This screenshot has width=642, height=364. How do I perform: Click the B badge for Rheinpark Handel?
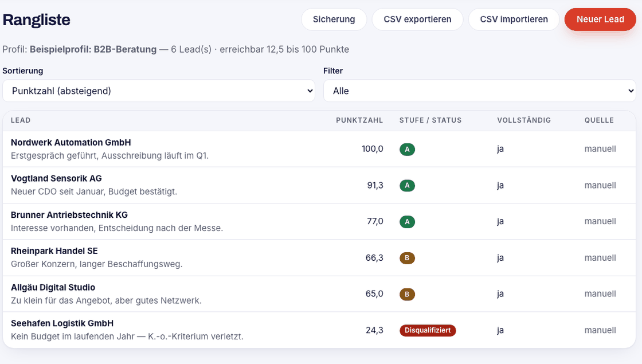(x=407, y=258)
